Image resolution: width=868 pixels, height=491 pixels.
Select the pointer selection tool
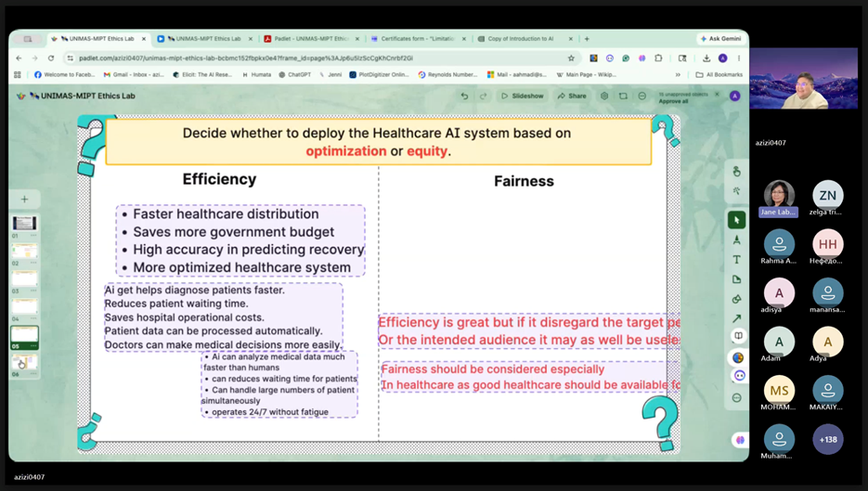pyautogui.click(x=736, y=220)
